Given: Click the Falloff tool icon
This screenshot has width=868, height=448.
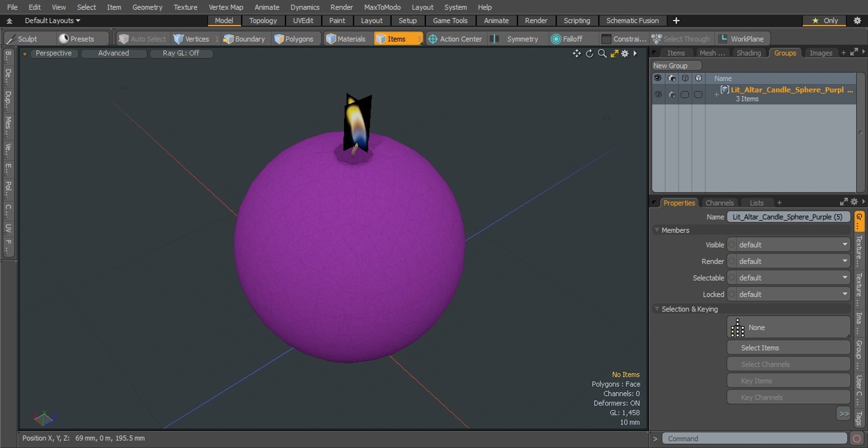Looking at the screenshot, I should click(x=556, y=39).
